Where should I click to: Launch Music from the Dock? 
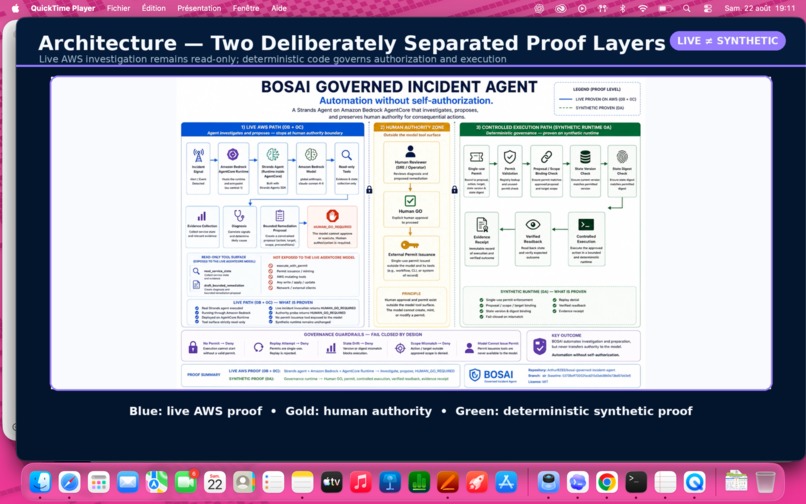(x=361, y=482)
